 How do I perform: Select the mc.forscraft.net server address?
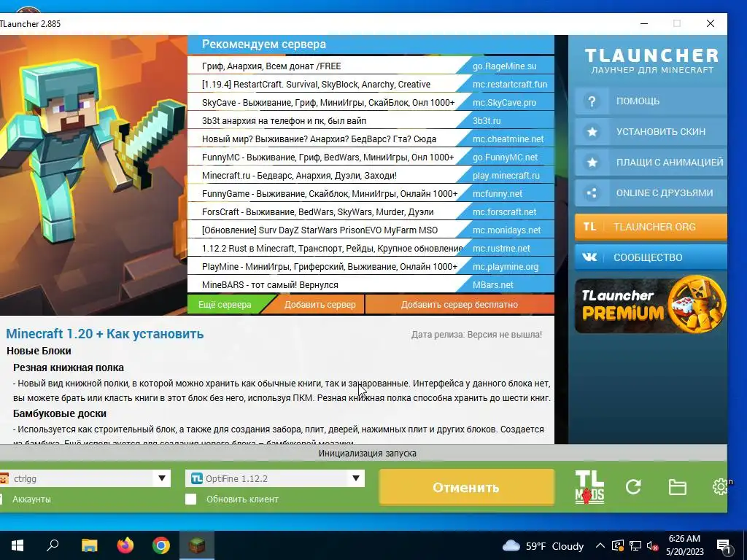coord(504,212)
